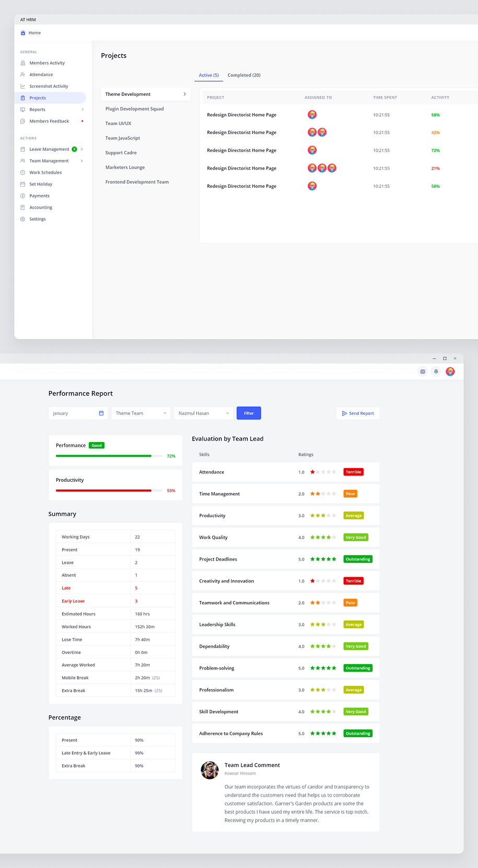The image size is (478, 868).
Task: Click the calendar icon in January field
Action: click(x=101, y=413)
